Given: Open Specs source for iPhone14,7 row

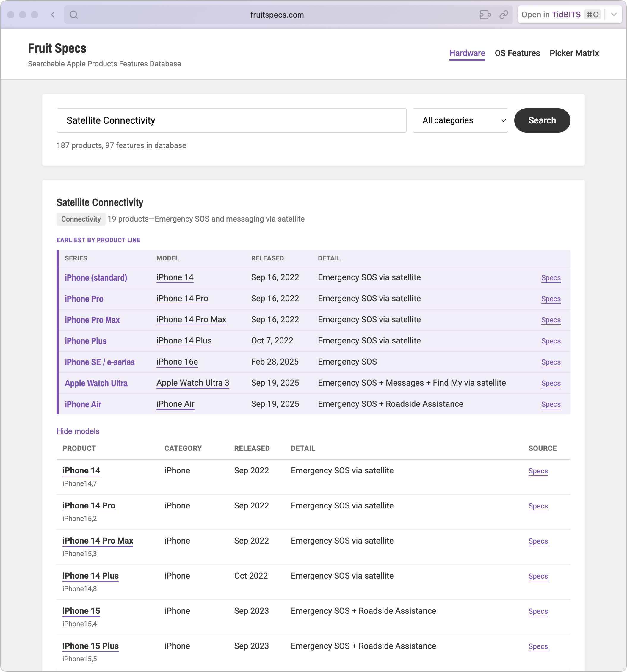Looking at the screenshot, I should [x=538, y=471].
